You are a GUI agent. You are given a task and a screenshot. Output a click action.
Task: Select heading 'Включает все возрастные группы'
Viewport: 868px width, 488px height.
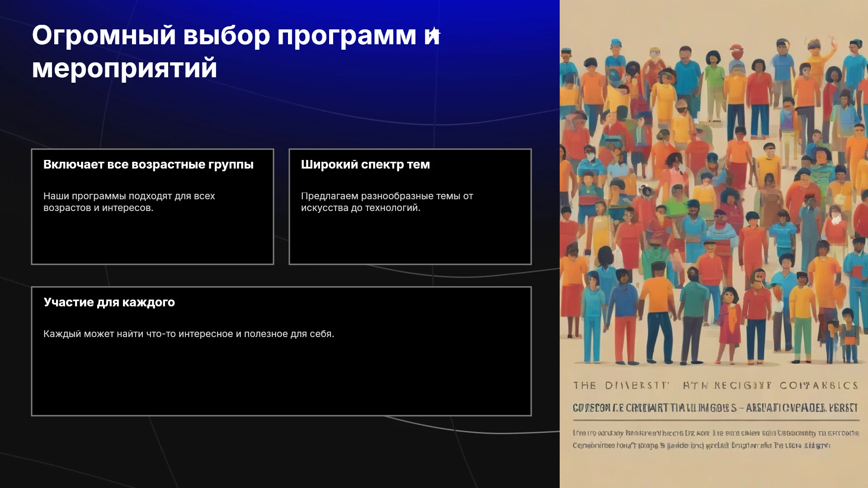(x=148, y=164)
